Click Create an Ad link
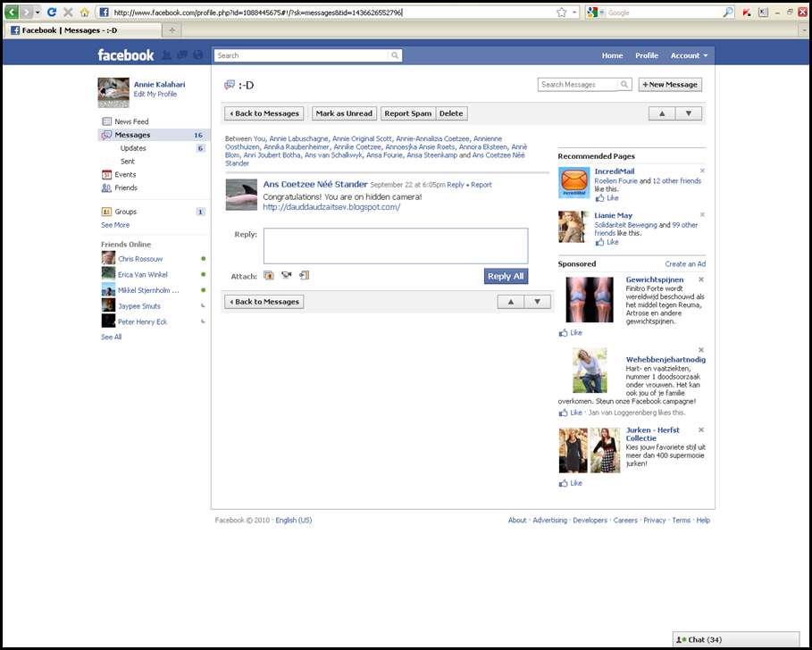 685,264
